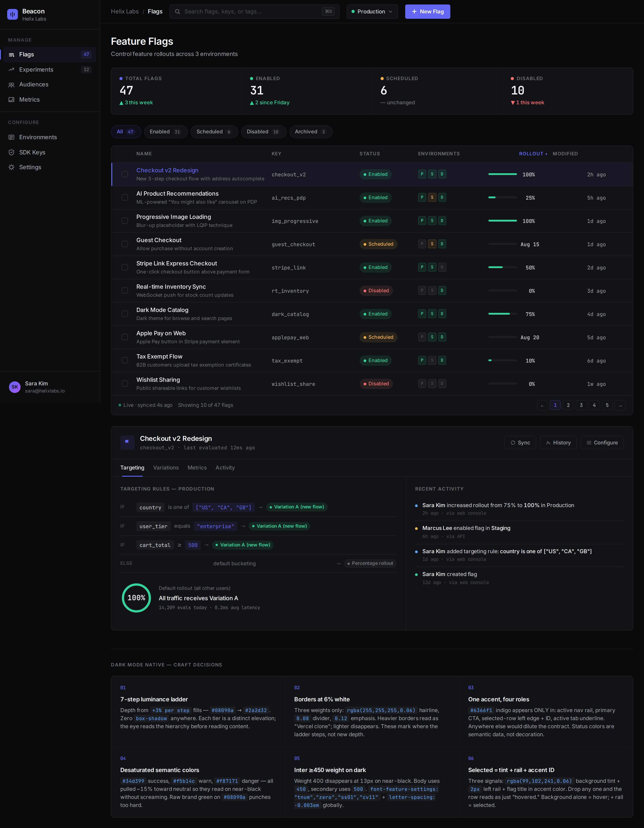Image resolution: width=644 pixels, height=828 pixels.
Task: Switch to the Activity tab
Action: coord(225,468)
